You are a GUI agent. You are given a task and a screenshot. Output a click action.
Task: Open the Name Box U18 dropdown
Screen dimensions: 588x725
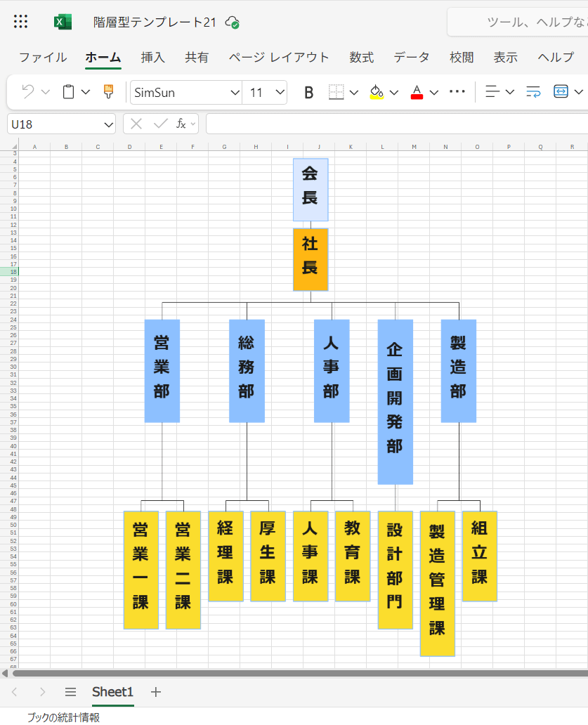(109, 124)
